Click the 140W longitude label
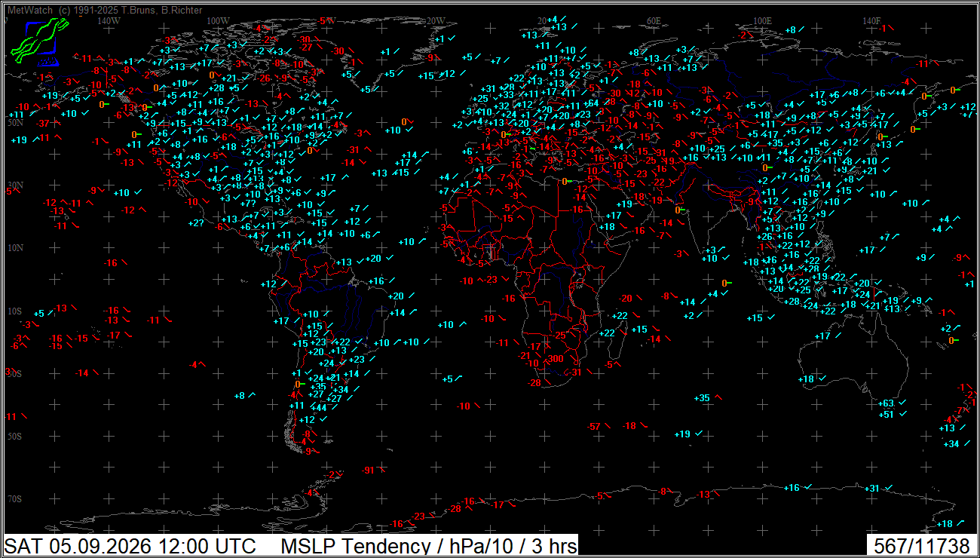980x558 pixels. click(x=109, y=21)
